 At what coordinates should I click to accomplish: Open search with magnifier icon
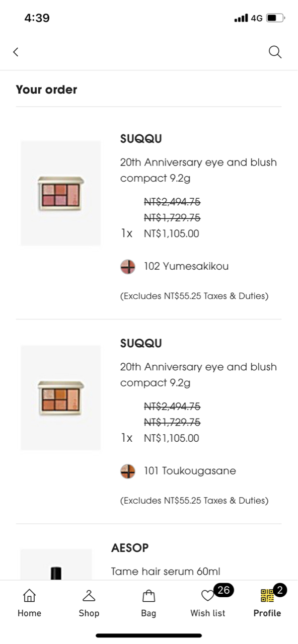coord(275,52)
